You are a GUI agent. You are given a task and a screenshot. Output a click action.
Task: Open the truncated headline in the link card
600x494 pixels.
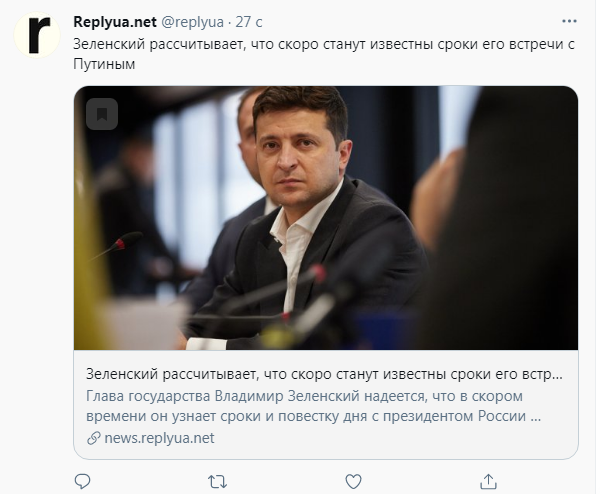tap(324, 374)
